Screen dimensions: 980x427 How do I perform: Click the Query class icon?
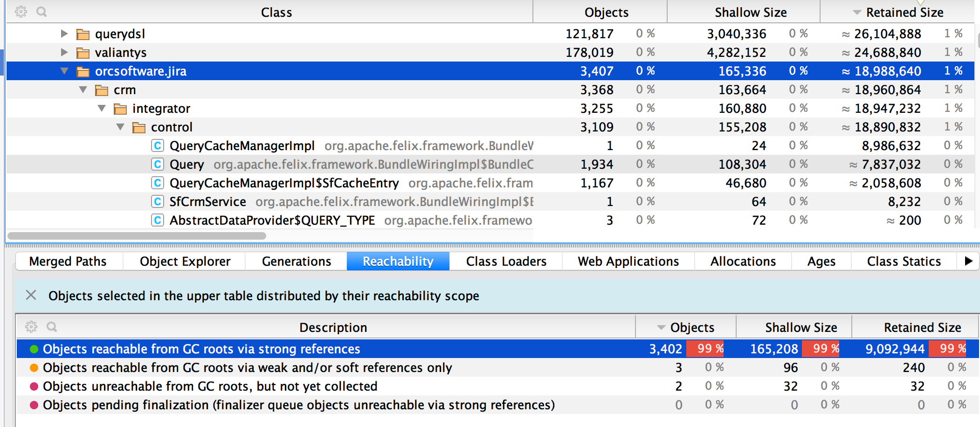(158, 164)
